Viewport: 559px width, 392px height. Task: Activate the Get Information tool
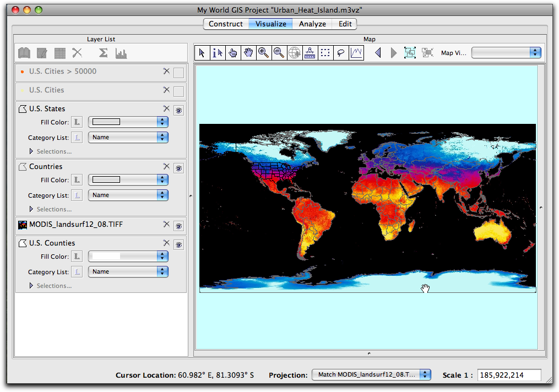pos(218,53)
